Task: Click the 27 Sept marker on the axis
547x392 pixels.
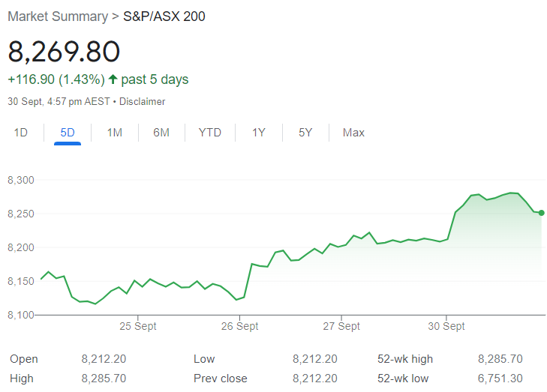Action: coord(341,326)
